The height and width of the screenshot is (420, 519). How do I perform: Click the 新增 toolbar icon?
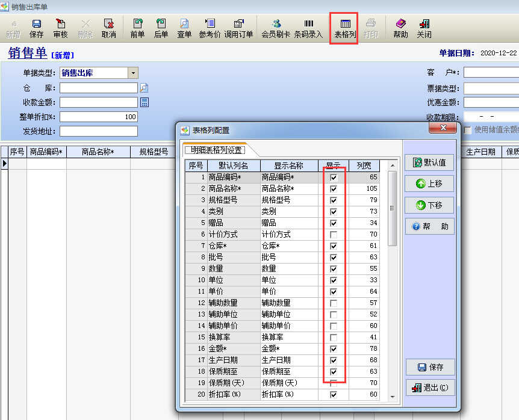tap(13, 28)
